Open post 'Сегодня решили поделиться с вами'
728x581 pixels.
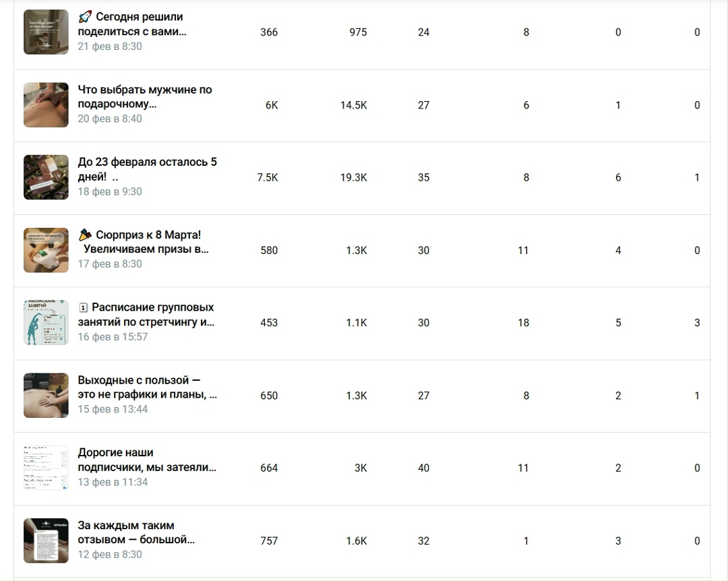point(132,24)
